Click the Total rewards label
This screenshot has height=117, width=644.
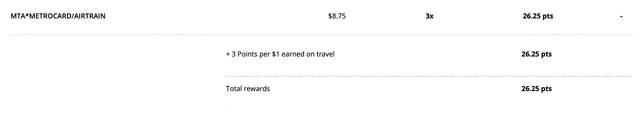point(248,88)
